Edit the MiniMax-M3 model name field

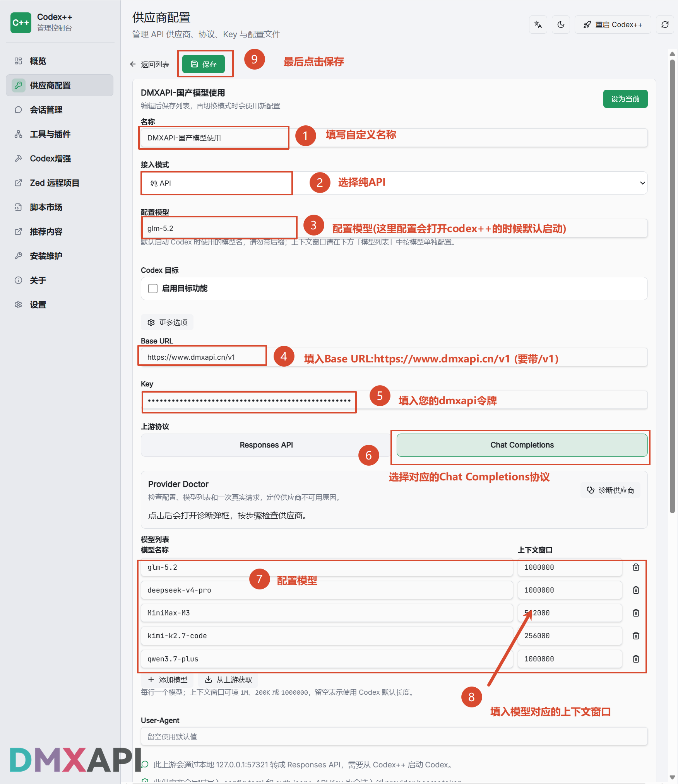click(327, 613)
